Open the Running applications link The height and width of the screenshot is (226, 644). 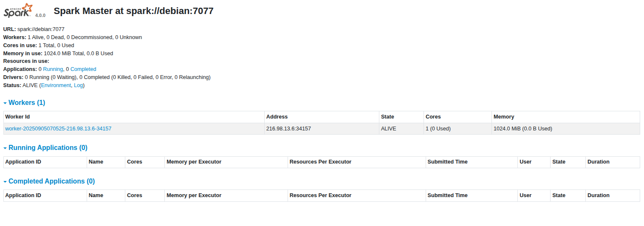click(53, 69)
